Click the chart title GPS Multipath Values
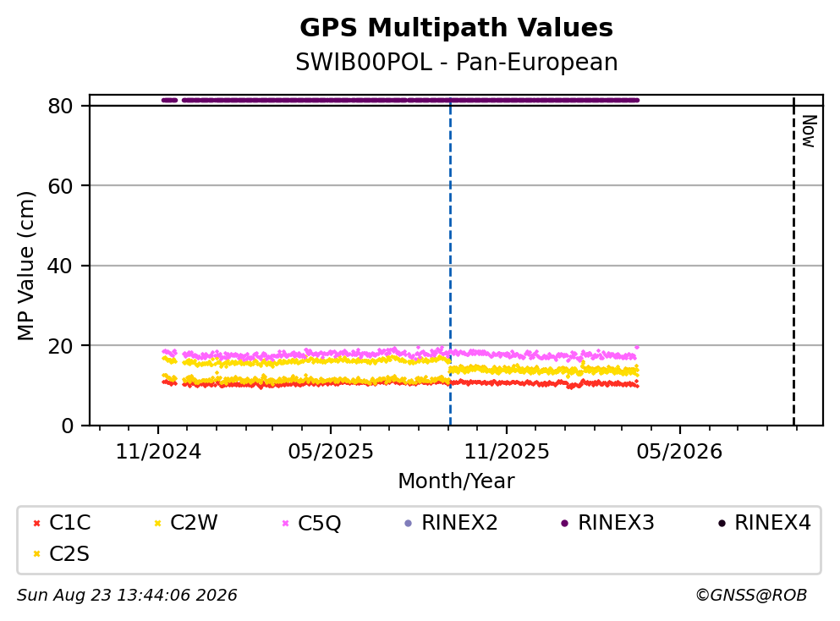Screen dimensions: 840x621 click(x=457, y=27)
